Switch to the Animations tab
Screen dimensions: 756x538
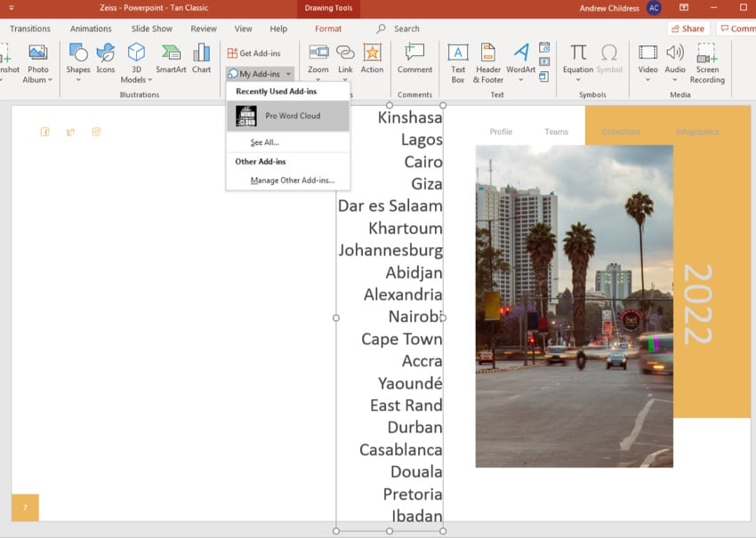(x=91, y=28)
